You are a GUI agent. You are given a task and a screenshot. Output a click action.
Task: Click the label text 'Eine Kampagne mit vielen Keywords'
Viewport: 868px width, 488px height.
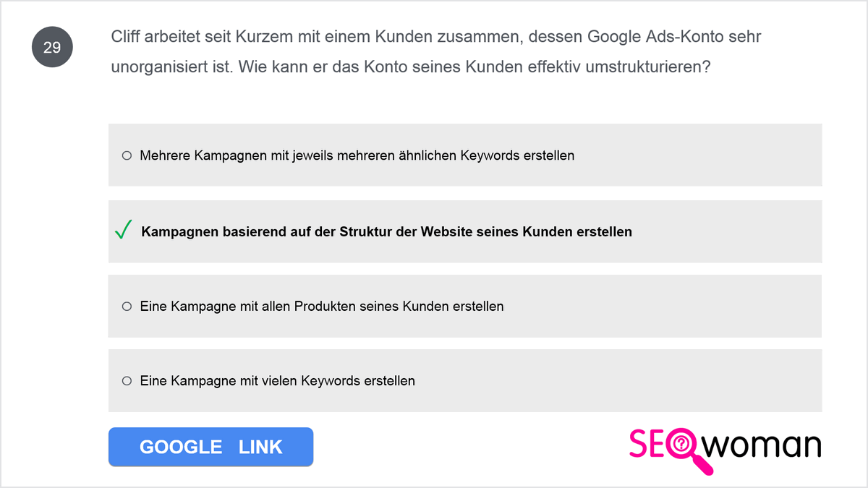[x=277, y=381]
